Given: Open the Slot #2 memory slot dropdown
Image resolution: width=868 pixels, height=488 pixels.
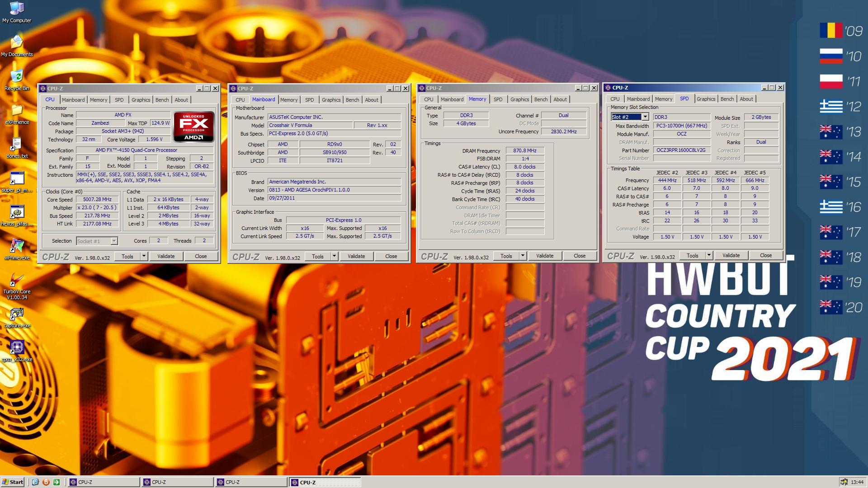Looking at the screenshot, I should (645, 117).
